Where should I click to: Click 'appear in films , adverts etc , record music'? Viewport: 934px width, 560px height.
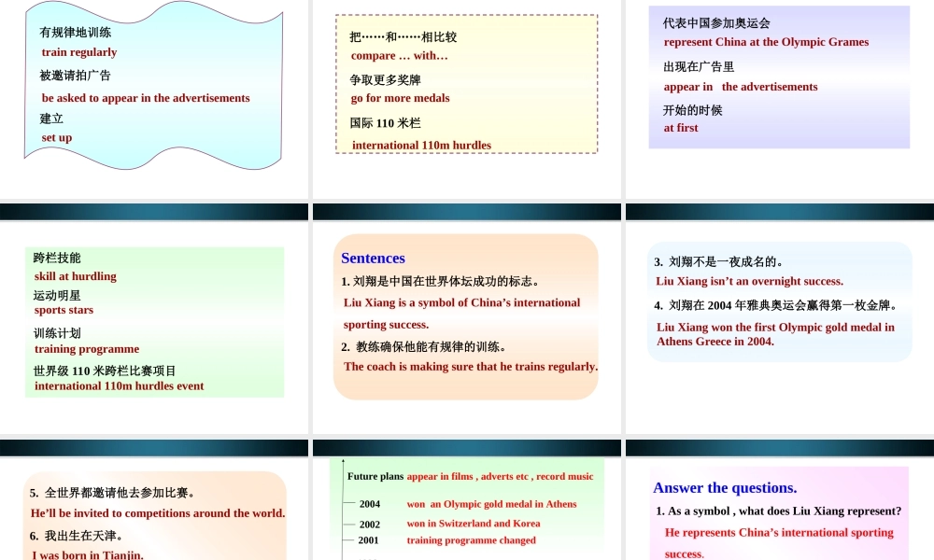[501, 477]
